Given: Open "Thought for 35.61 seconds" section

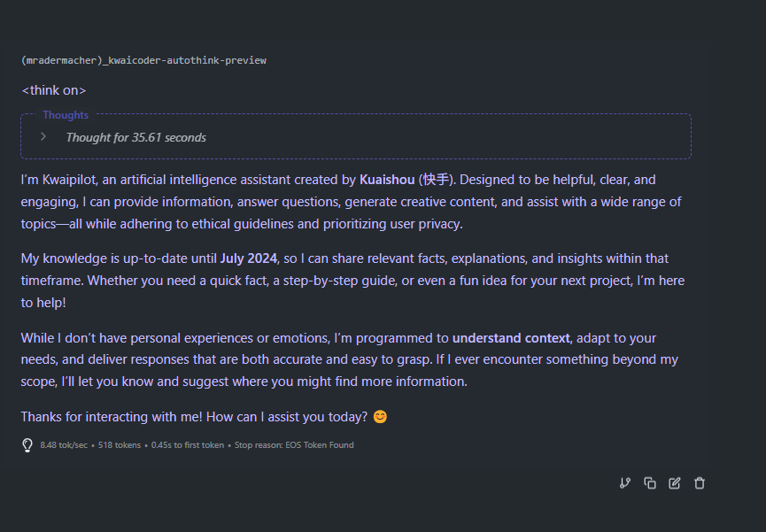Looking at the screenshot, I should click(135, 138).
